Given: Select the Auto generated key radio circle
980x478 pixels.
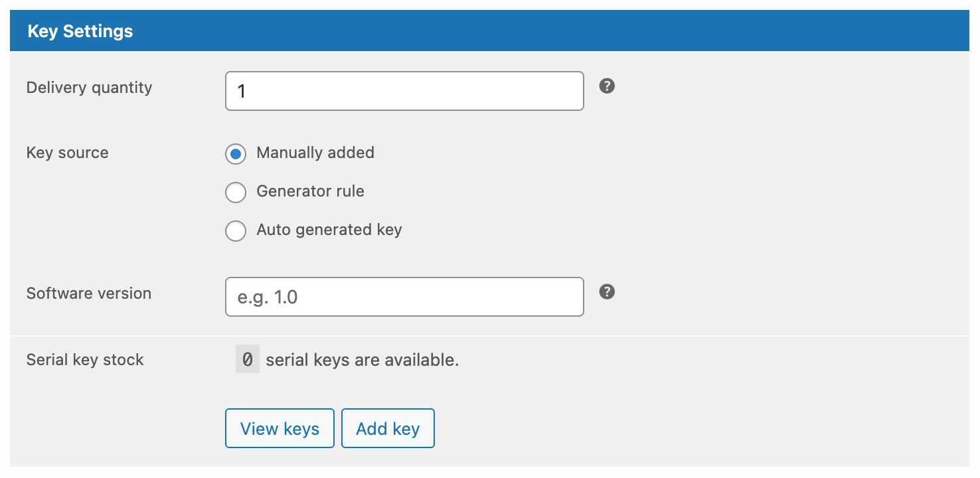Looking at the screenshot, I should 236,230.
